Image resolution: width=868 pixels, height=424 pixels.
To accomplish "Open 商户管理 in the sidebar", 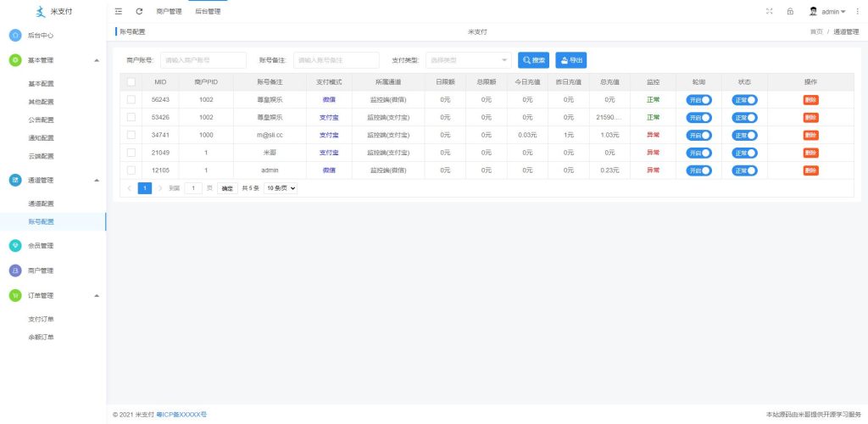I will (41, 271).
